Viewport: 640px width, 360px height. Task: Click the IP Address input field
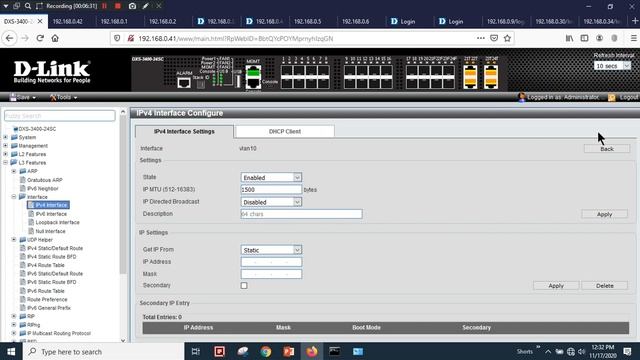pos(271,262)
